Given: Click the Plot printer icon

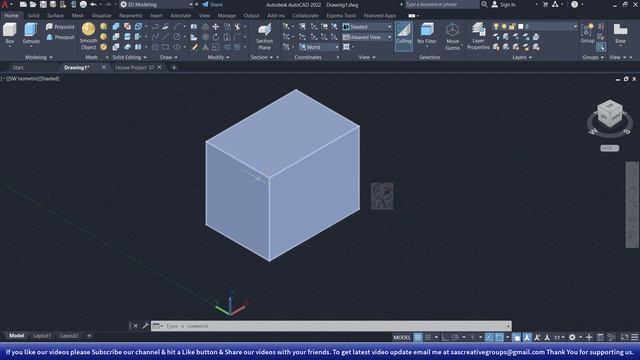Looking at the screenshot, I should pos(83,4).
